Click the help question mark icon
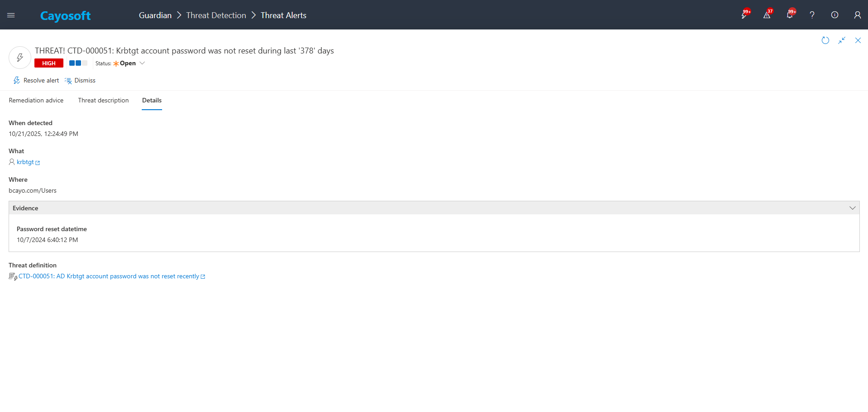This screenshot has width=868, height=412. pyautogui.click(x=812, y=15)
